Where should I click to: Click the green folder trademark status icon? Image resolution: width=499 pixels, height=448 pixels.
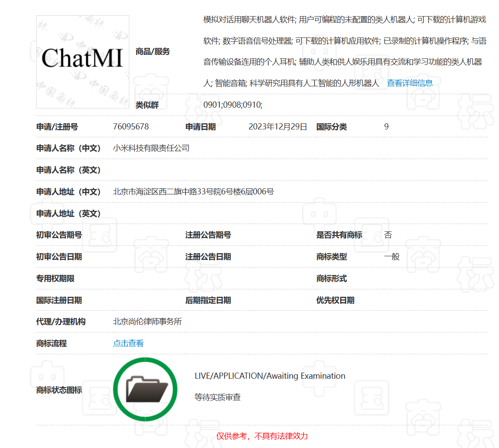(145, 389)
